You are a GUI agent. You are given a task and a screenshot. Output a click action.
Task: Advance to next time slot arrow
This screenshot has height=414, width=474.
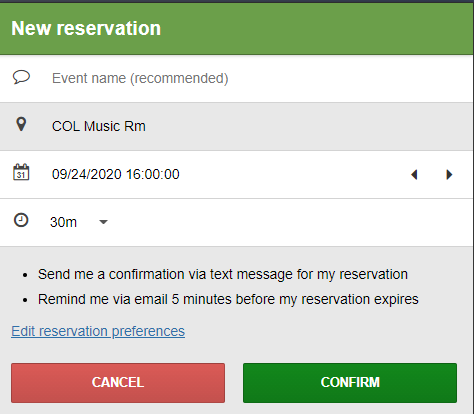click(x=449, y=175)
